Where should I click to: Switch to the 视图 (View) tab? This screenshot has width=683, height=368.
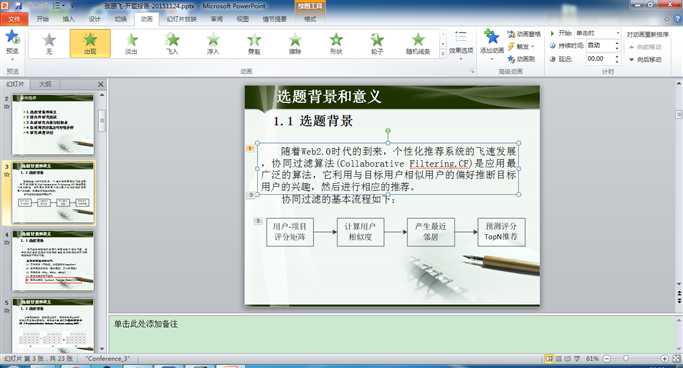point(243,19)
